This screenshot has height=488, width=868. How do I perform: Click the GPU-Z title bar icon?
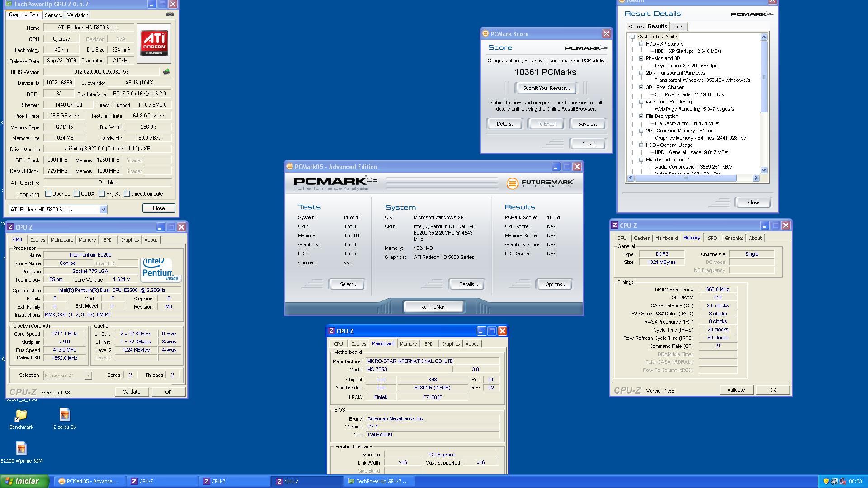(x=9, y=4)
